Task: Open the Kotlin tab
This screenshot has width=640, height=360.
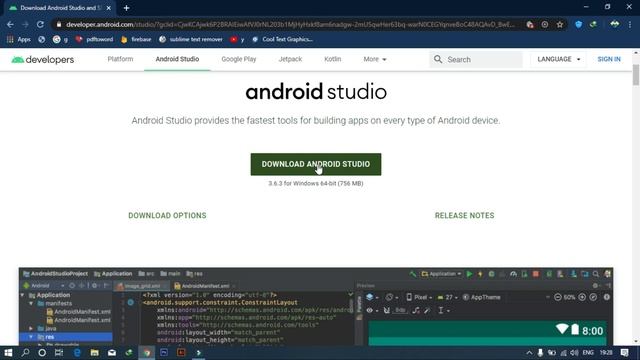Action: click(332, 59)
